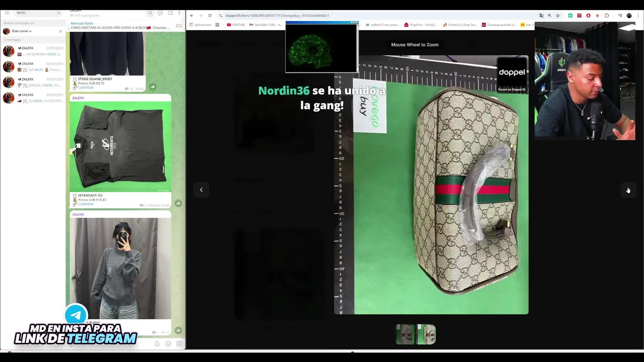The image size is (644, 362).
Task: Forward the Stone Island Jersey post
Action: (152, 87)
